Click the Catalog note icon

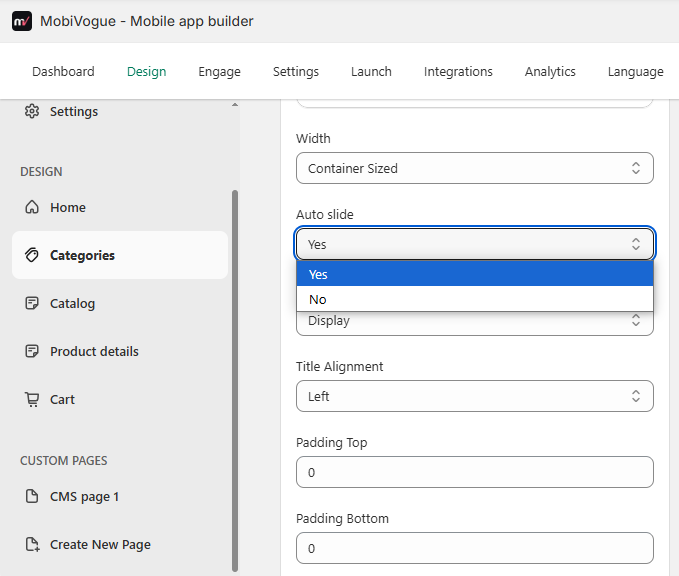click(x=32, y=303)
